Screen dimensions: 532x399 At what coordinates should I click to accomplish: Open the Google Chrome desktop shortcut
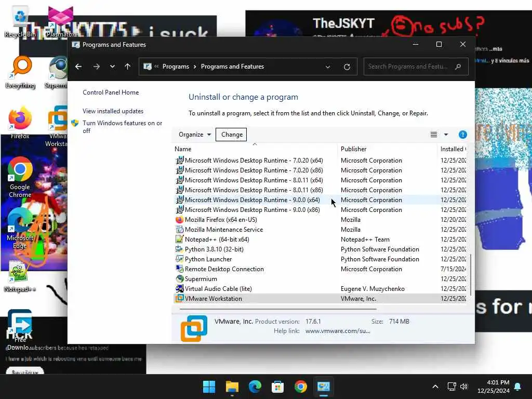[20, 177]
